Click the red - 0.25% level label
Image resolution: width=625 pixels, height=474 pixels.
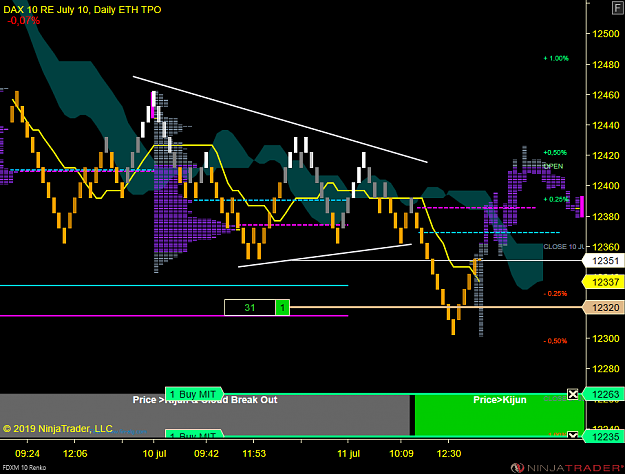(x=555, y=294)
